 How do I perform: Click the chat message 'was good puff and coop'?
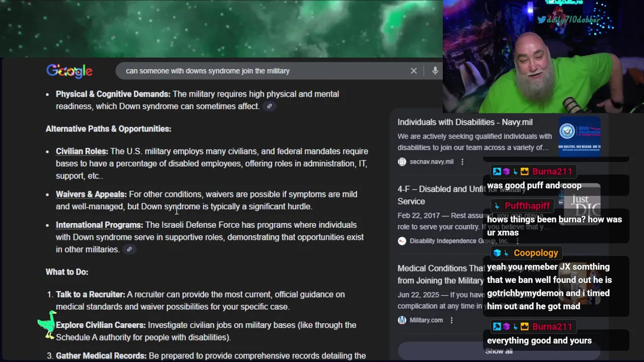[x=534, y=186]
